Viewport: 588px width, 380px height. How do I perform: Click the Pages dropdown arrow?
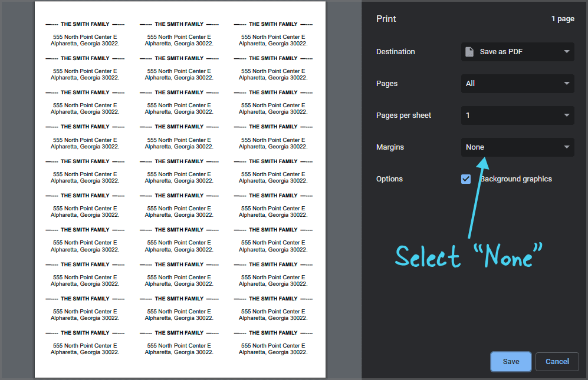[x=567, y=83]
